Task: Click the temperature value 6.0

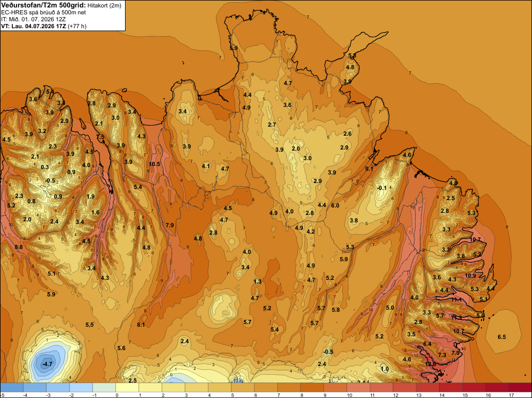Action: click(335, 205)
